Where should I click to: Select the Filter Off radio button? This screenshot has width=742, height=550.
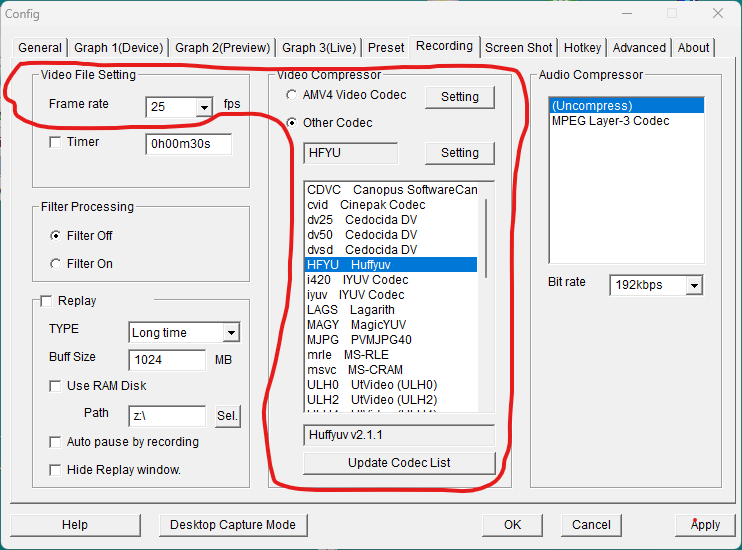pos(55,236)
